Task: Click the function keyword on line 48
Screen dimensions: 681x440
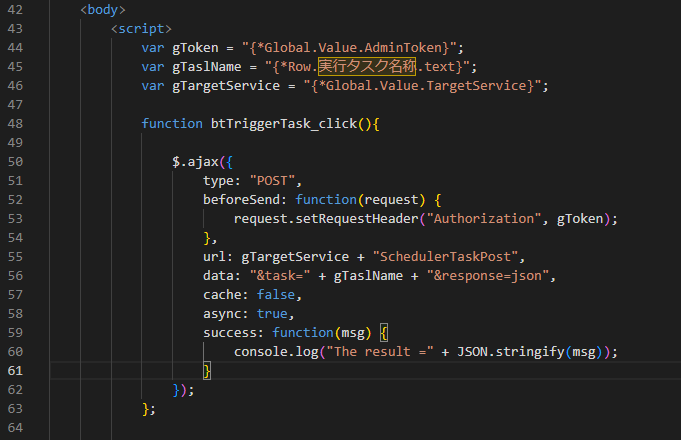Action: click(172, 124)
